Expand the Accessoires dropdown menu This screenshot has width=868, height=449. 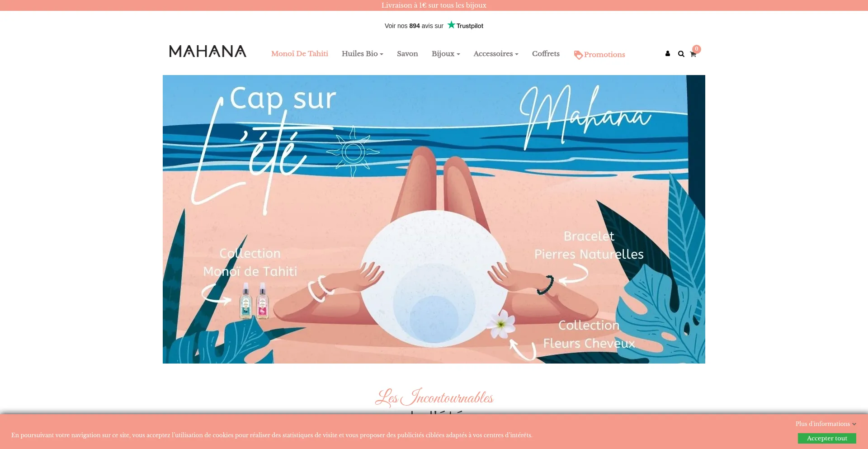[496, 53]
